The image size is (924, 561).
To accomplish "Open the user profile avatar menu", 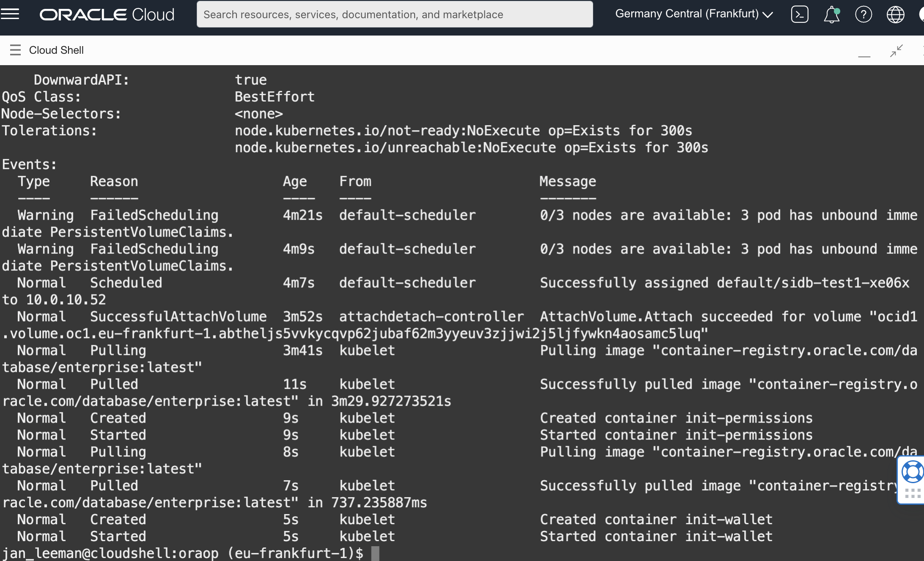I will (921, 15).
